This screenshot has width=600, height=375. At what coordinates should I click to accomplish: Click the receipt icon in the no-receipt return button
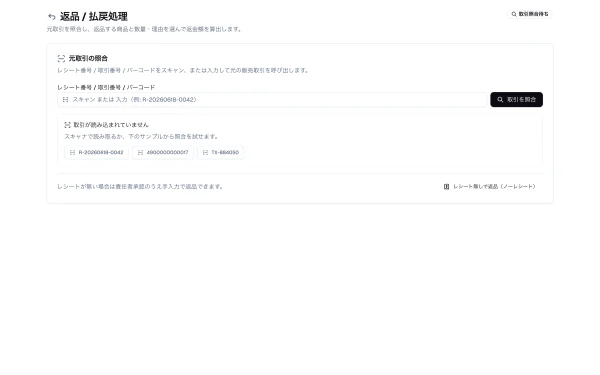point(446,186)
